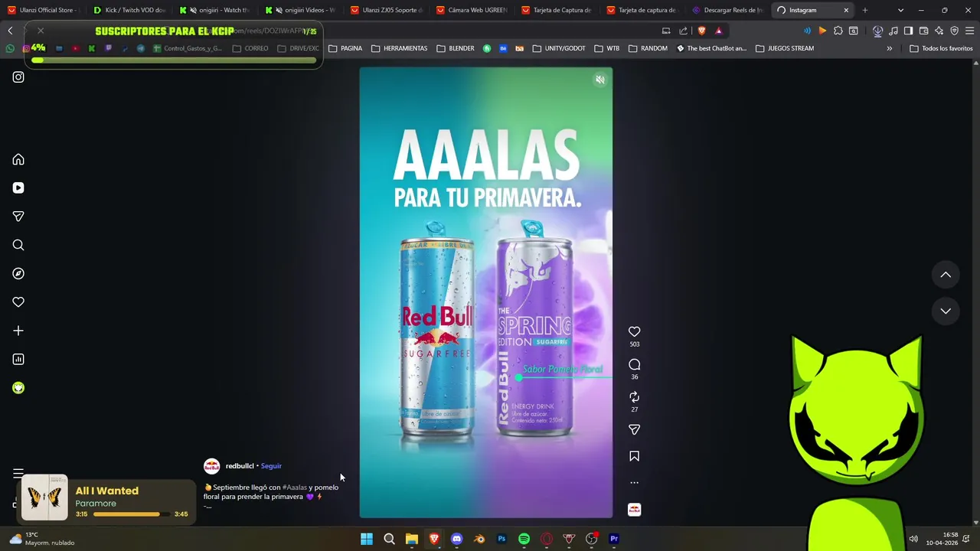Share the reel via paper plane icon
The width and height of the screenshot is (980, 551).
point(634,430)
